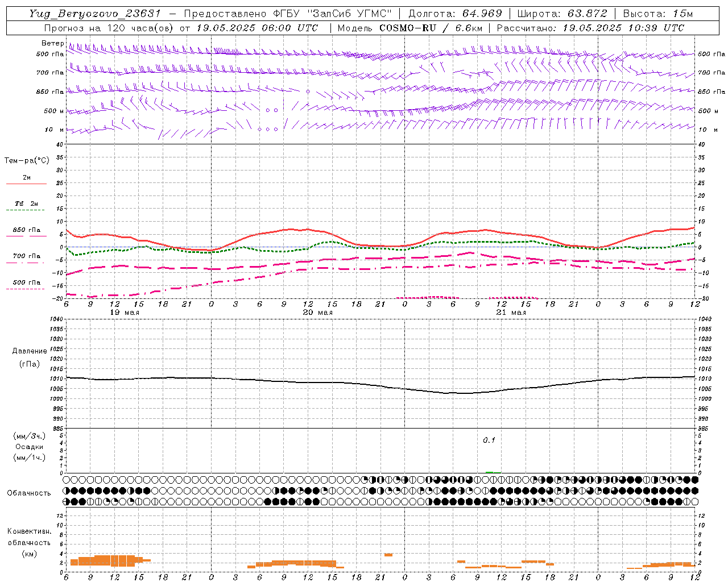Click the Широта: 63.872 value
This screenshot has width=728, height=582.
point(562,14)
